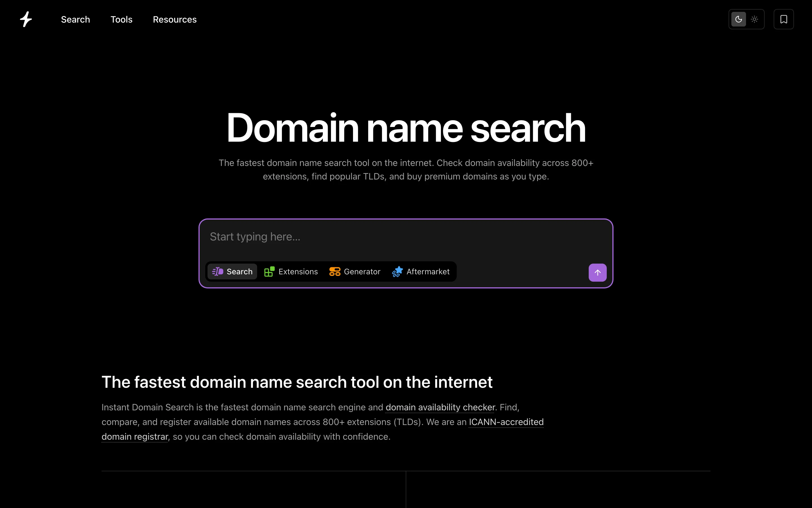Open ICANN-accredited link text
The height and width of the screenshot is (508, 812).
[506, 422]
